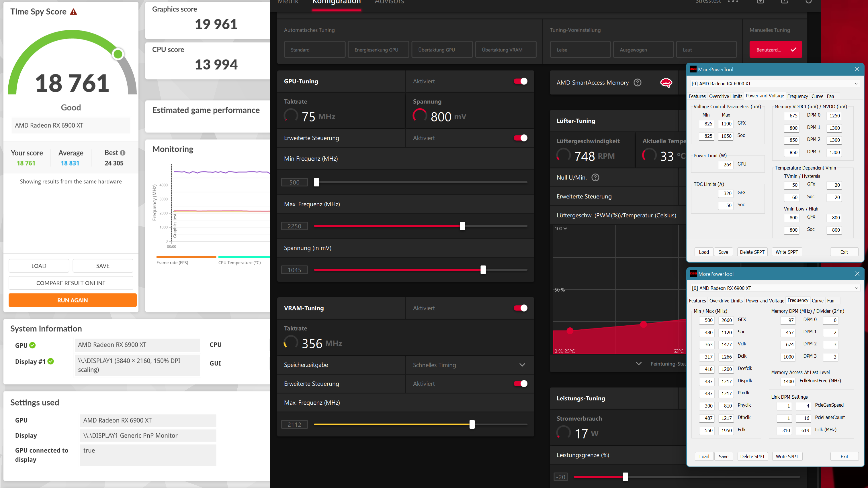Image resolution: width=868 pixels, height=488 pixels.
Task: Click the Min Frequenz slider handle
Action: 316,182
